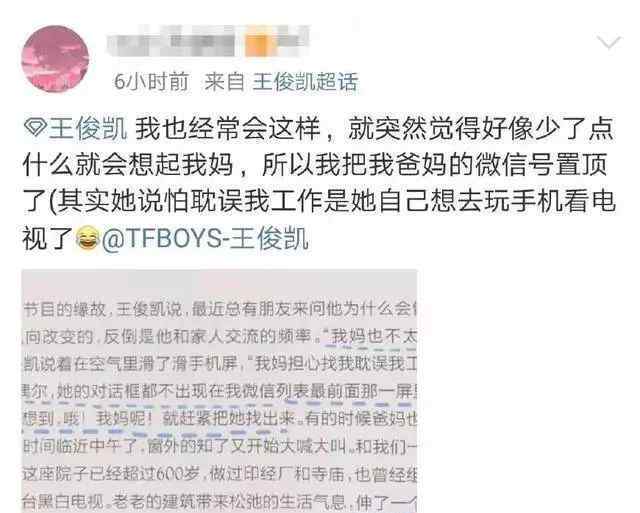Screen dimensions: 640x513
Task: Click the diamond super-topic icon
Action: [35, 128]
